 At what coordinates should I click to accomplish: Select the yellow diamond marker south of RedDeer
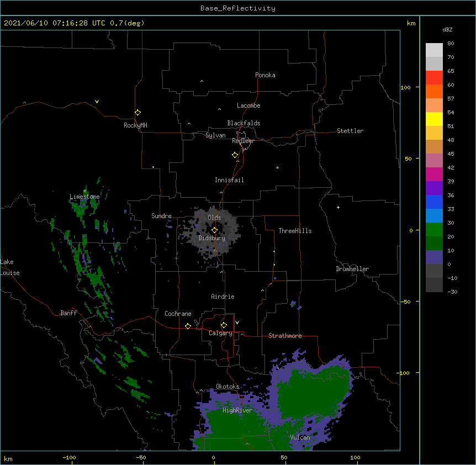point(235,155)
